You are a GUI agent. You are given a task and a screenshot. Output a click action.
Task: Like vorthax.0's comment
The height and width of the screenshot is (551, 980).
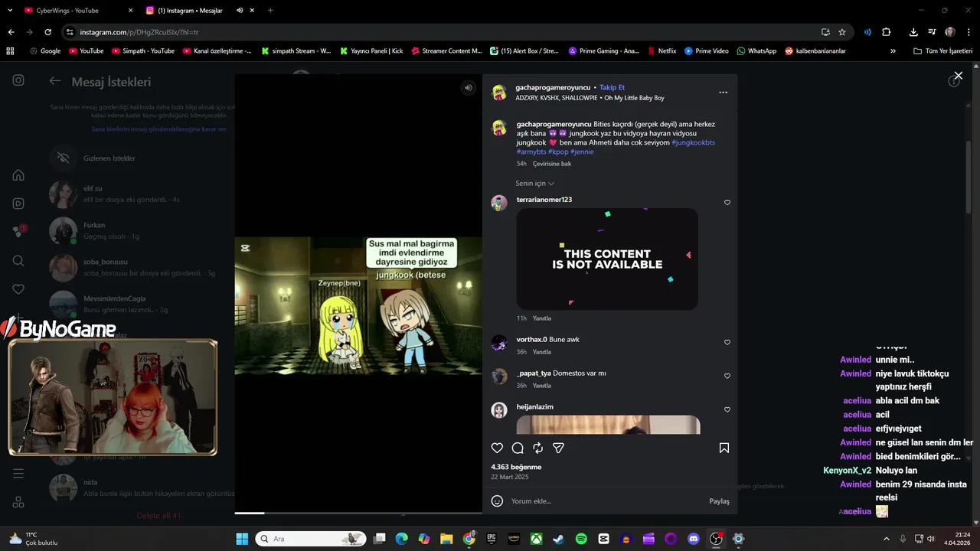click(x=727, y=342)
